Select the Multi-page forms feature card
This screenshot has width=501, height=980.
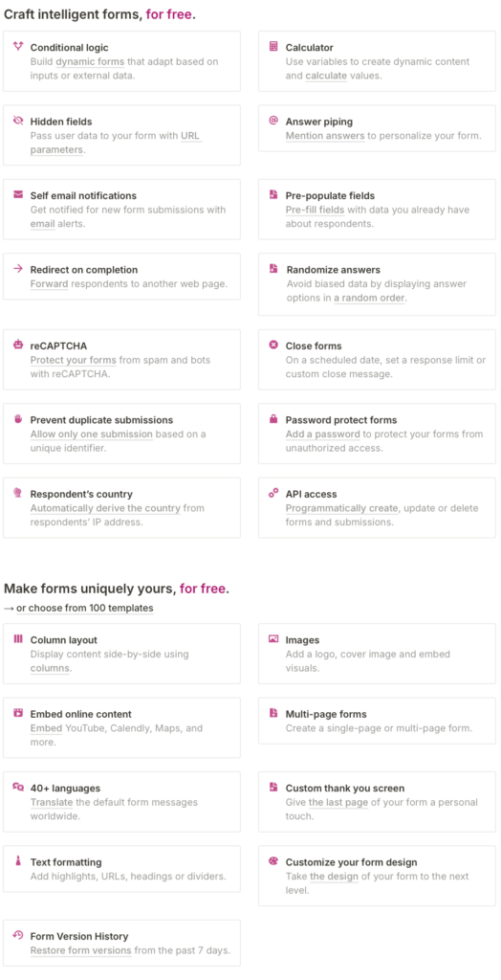point(377,721)
